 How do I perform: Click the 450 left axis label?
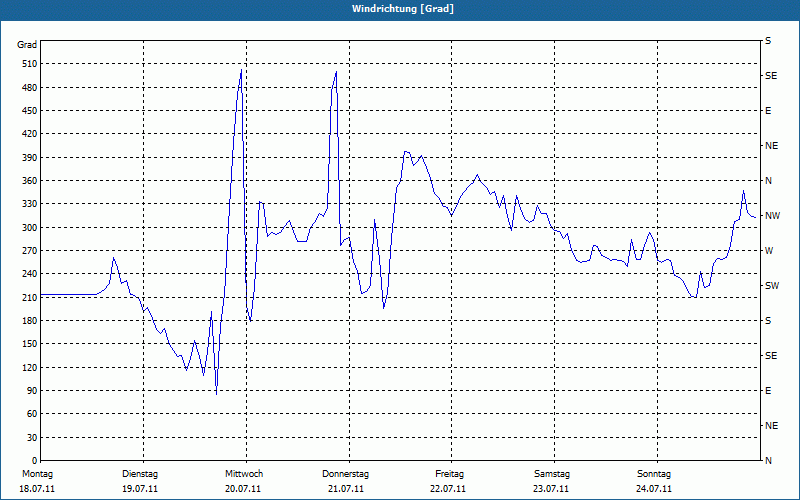pos(30,111)
